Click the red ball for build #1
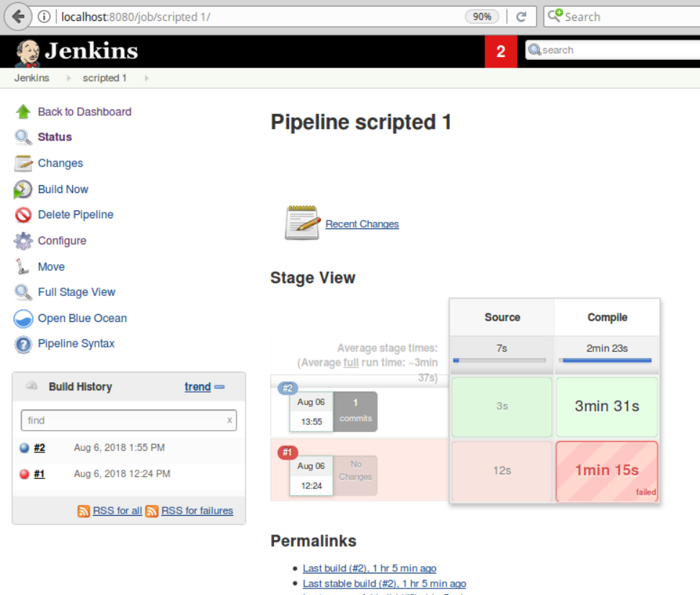 (25, 474)
